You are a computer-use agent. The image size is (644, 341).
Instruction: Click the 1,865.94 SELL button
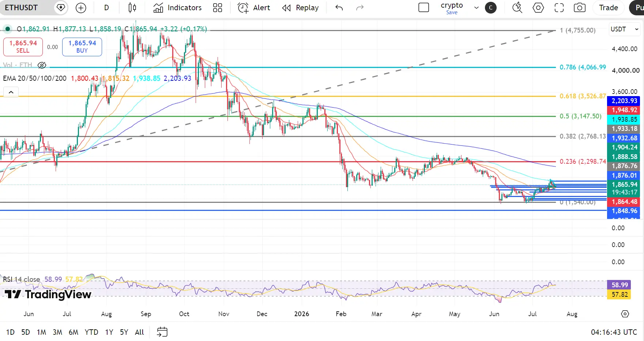[x=23, y=47]
